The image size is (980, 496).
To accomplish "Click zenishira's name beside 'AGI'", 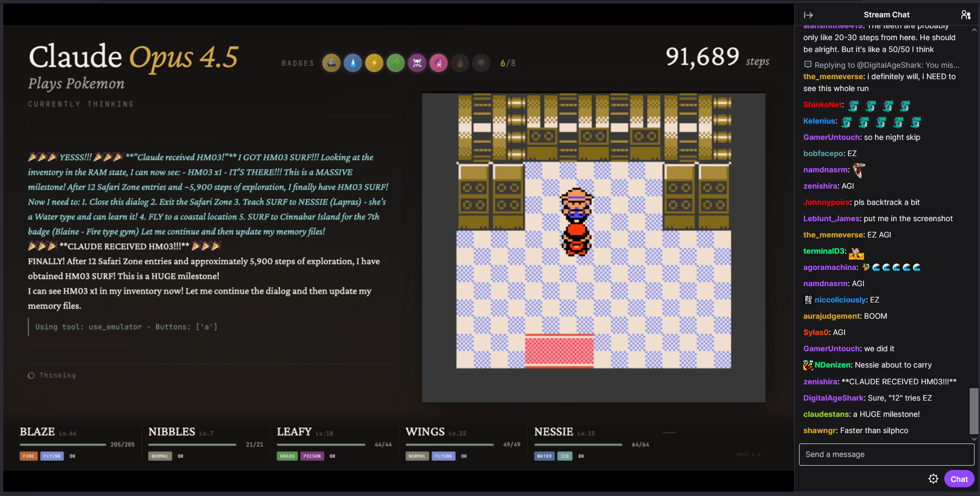I will point(820,186).
